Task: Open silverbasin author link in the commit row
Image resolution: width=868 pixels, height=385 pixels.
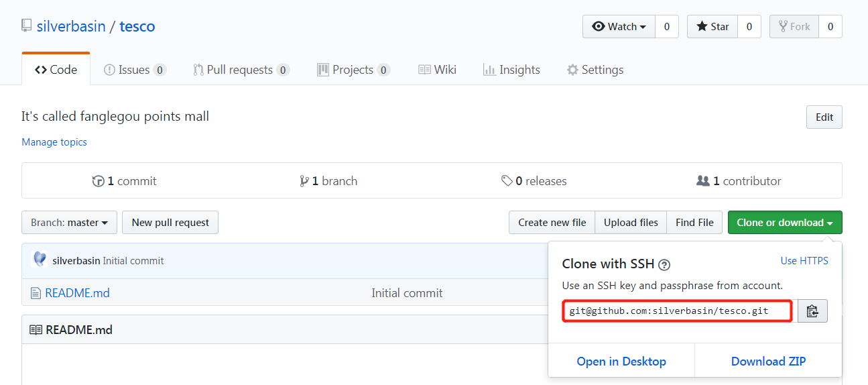Action: (x=76, y=261)
